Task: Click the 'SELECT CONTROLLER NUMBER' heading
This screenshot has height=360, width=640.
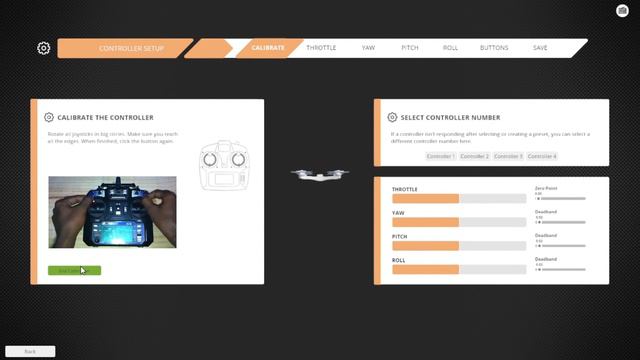Action: pos(450,118)
